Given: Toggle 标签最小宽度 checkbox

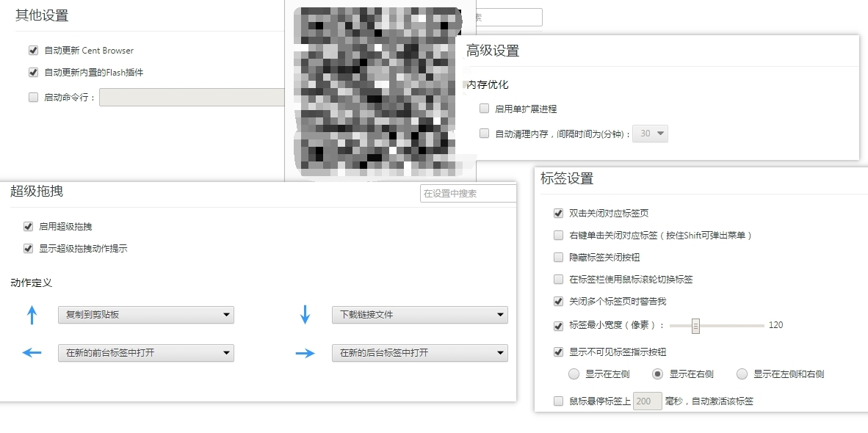Looking at the screenshot, I should [559, 326].
